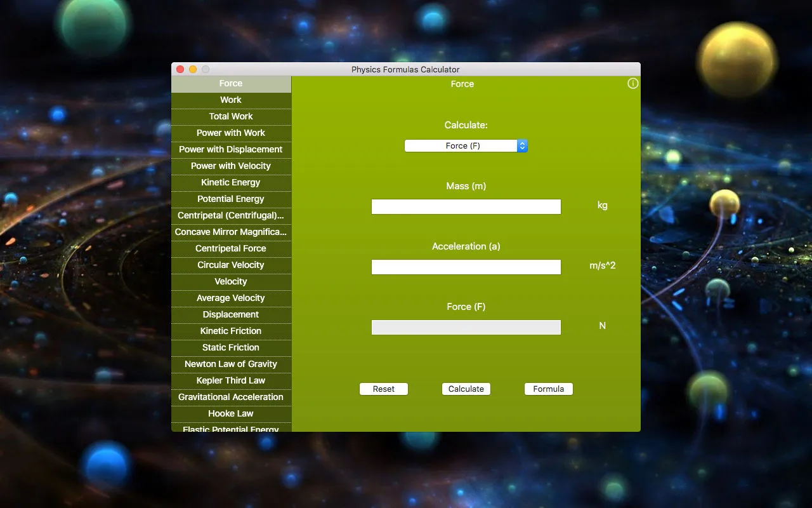Image resolution: width=812 pixels, height=508 pixels.
Task: Click the Reset button
Action: (x=384, y=389)
